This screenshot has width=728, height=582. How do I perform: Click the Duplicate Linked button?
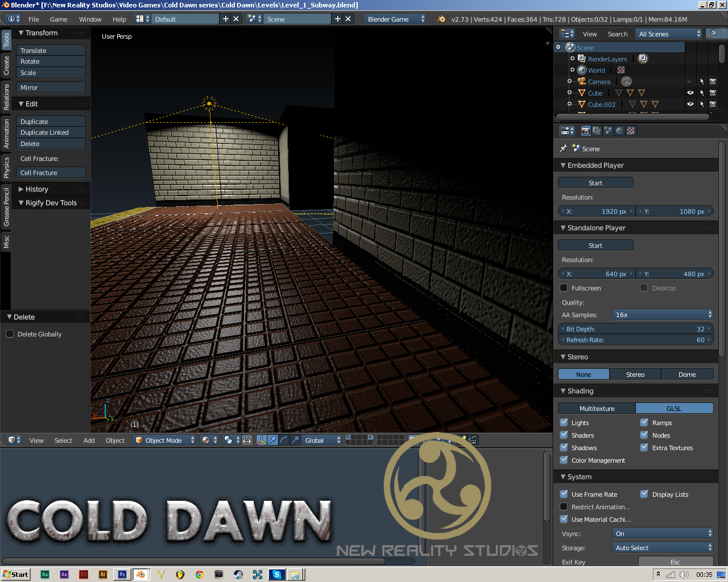point(51,132)
